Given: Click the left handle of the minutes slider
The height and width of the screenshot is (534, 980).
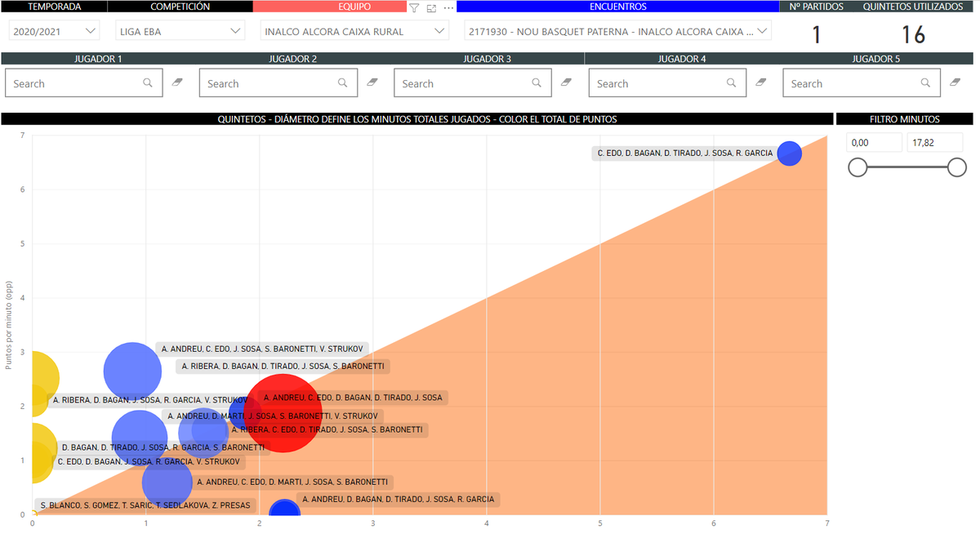Looking at the screenshot, I should pos(857,167).
